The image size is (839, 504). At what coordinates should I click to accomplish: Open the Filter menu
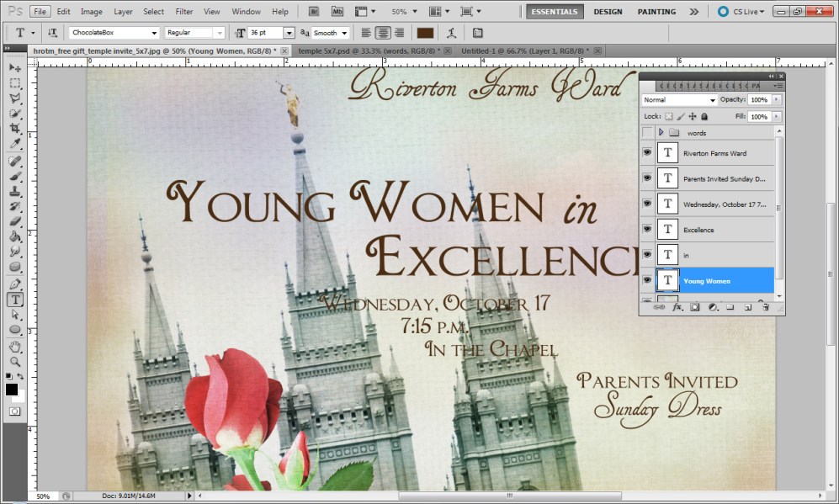[x=183, y=11]
